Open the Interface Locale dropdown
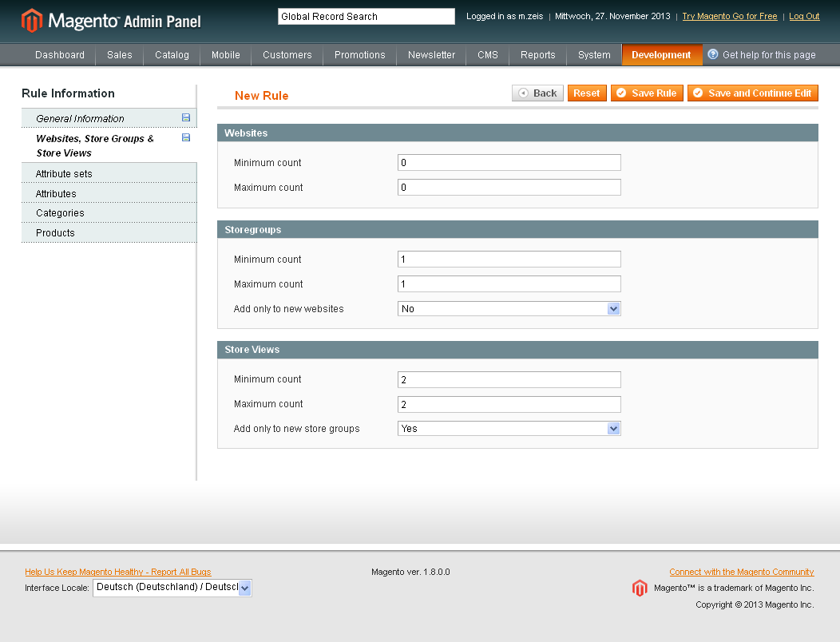 pos(172,588)
